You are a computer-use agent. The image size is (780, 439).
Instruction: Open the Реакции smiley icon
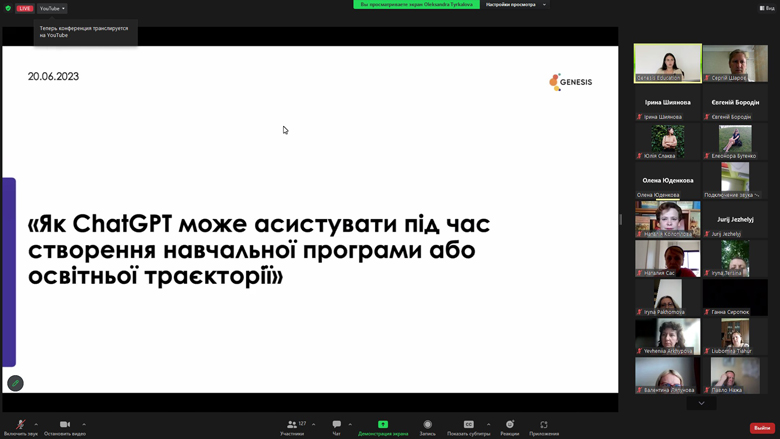509,424
